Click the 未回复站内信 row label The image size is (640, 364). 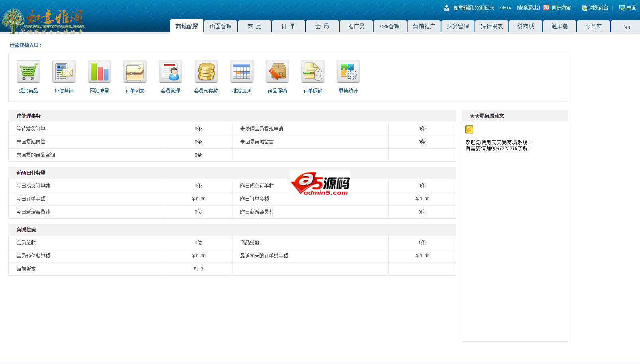coord(31,142)
